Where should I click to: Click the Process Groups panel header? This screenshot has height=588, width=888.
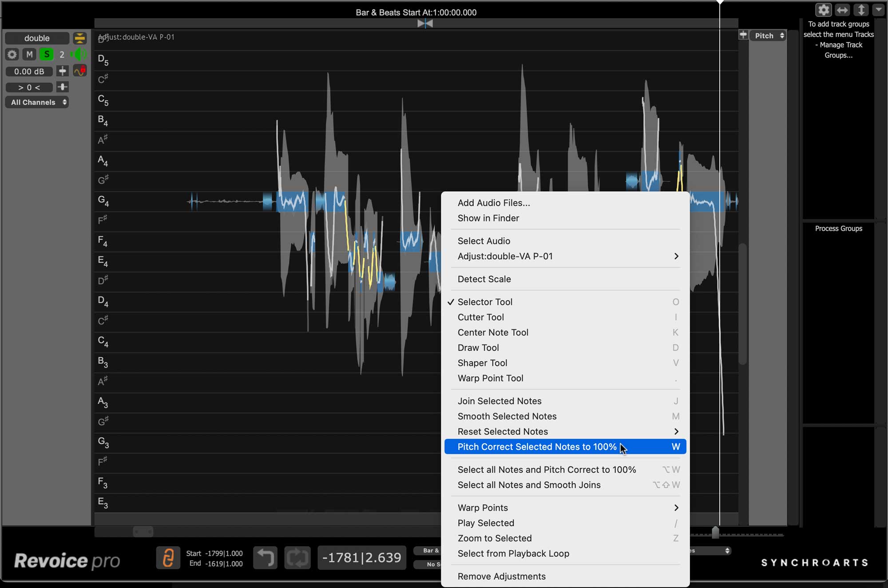coord(838,229)
